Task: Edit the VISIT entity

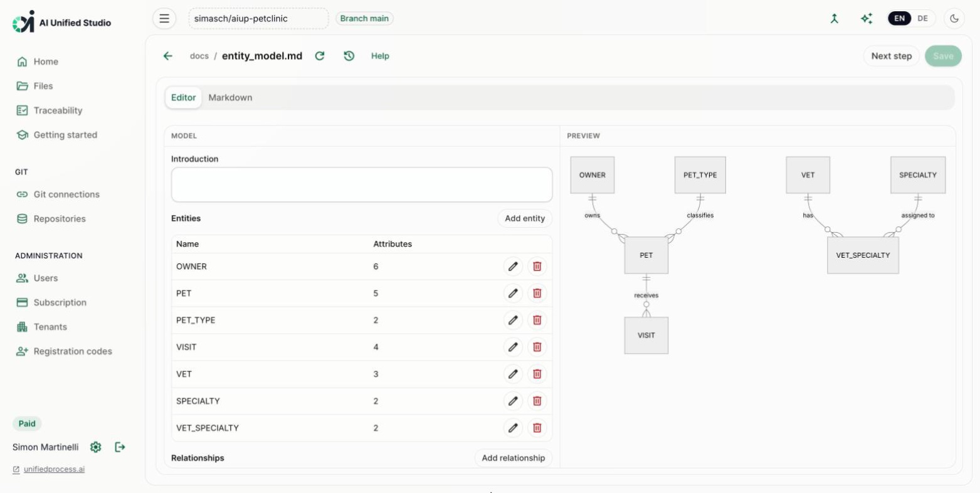Action: click(x=513, y=347)
